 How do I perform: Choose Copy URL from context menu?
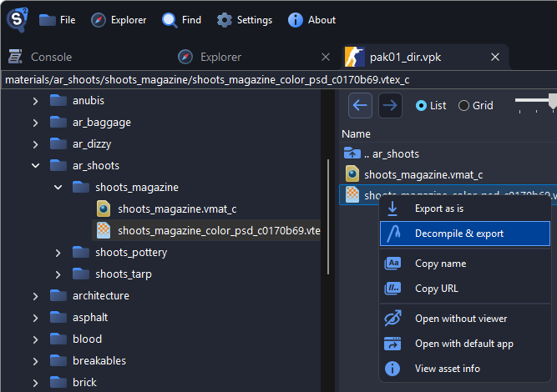[x=465, y=289]
